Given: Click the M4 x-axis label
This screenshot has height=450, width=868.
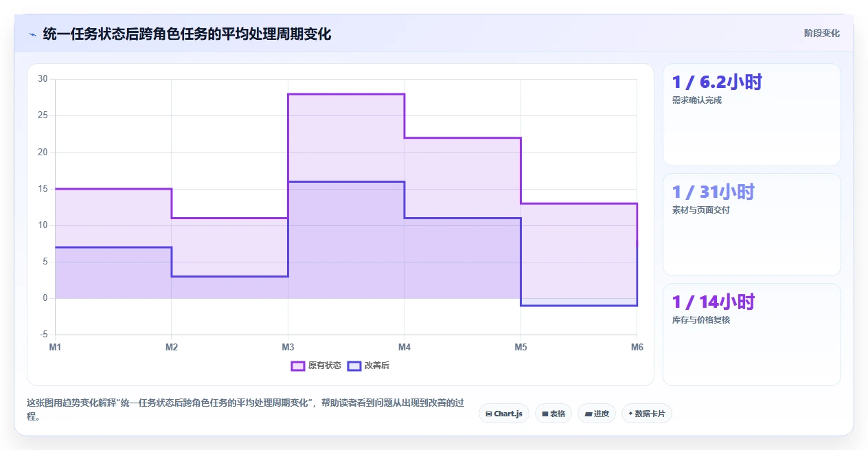Looking at the screenshot, I should click(404, 348).
